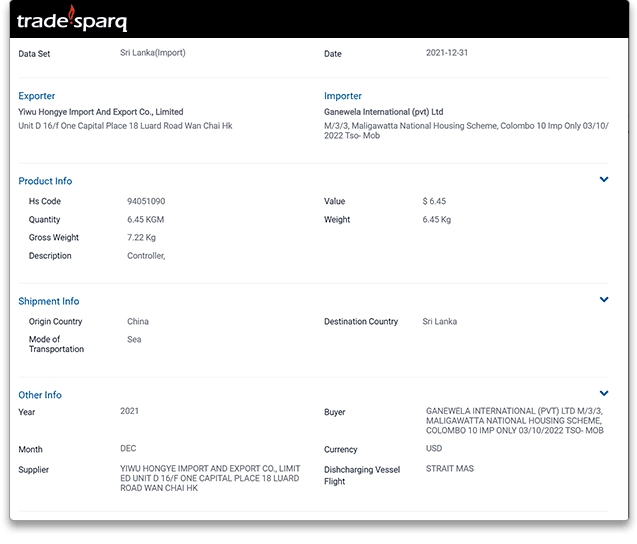
Task: Click the tradesparq logo
Action: (x=72, y=19)
